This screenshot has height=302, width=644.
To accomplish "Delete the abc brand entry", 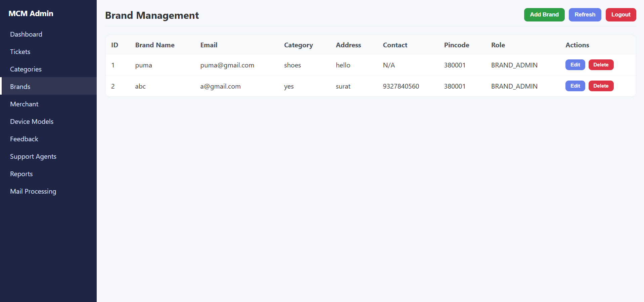I will coord(601,86).
